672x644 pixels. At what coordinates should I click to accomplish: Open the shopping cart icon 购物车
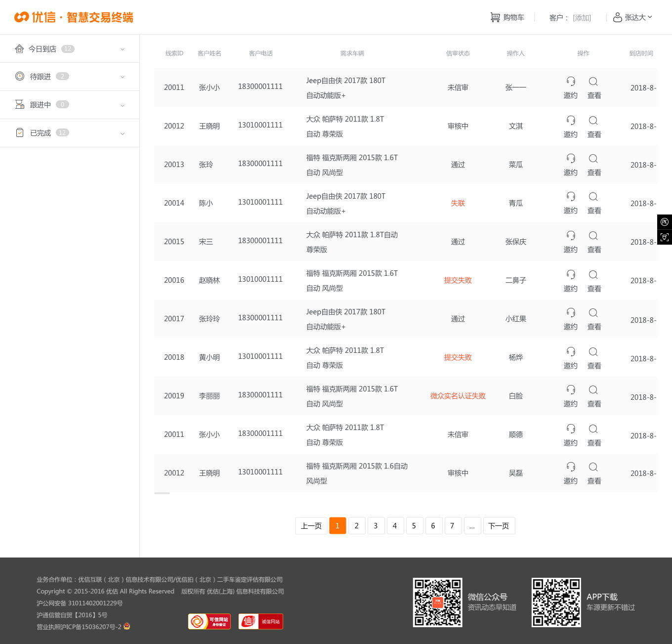tap(495, 17)
